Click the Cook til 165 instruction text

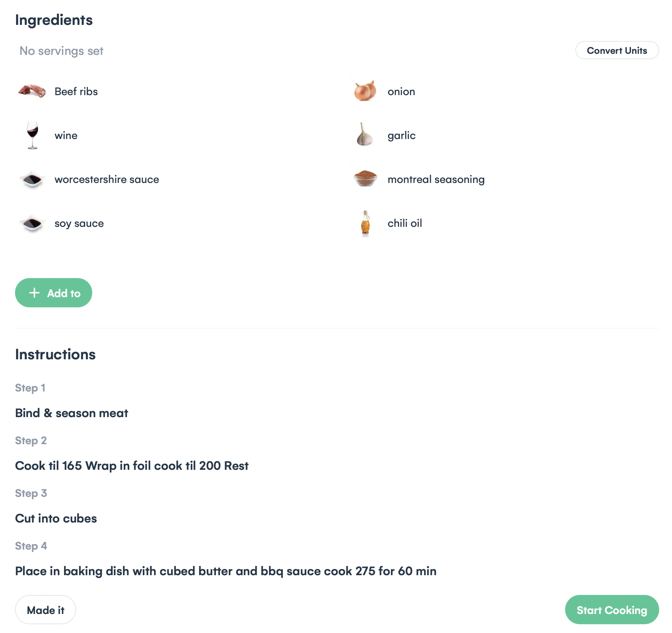click(132, 466)
